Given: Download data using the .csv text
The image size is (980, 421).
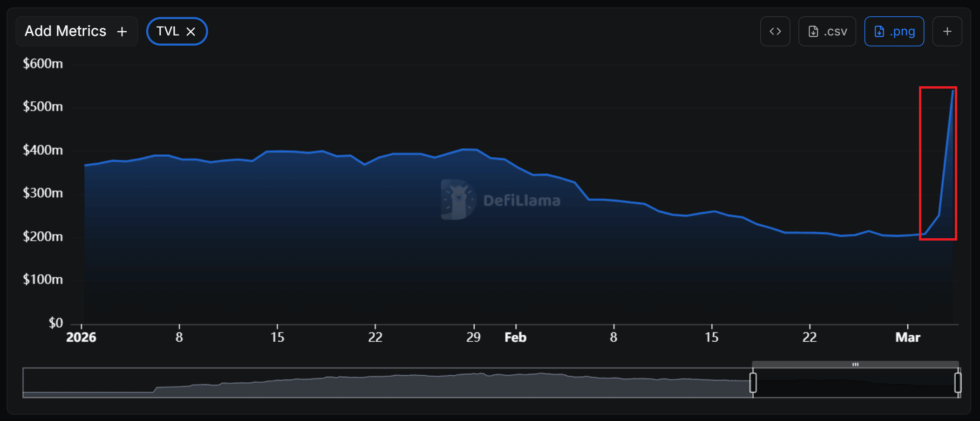Looking at the screenshot, I should tap(835, 31).
